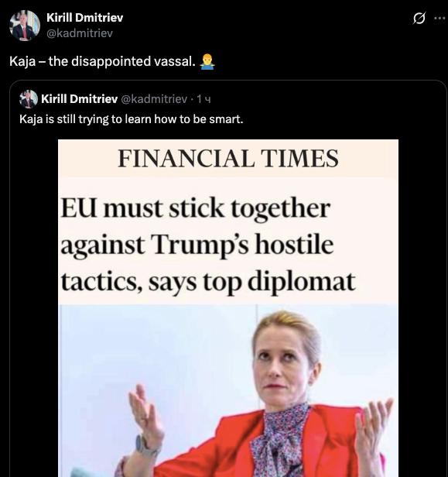
Task: Click the small avatar in quoted post
Action: (29, 99)
